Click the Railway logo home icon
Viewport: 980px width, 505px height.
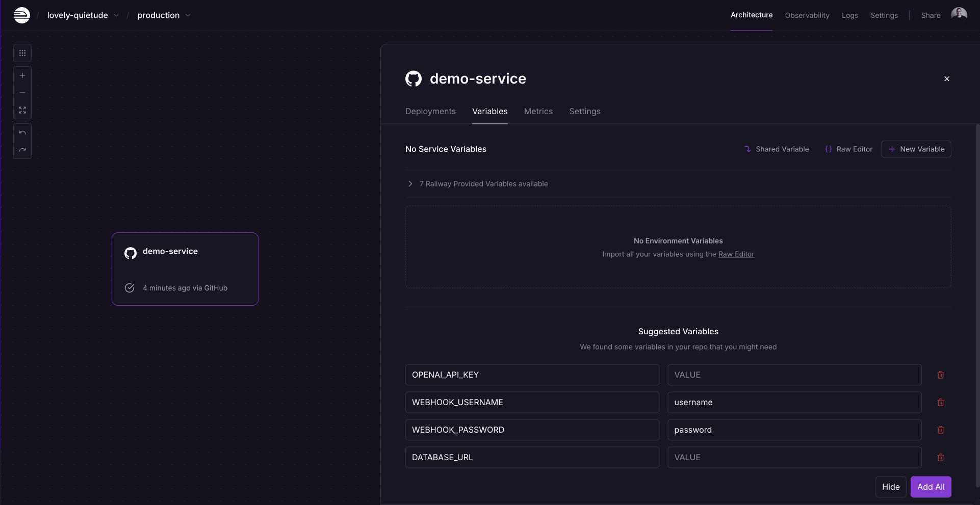(21, 15)
